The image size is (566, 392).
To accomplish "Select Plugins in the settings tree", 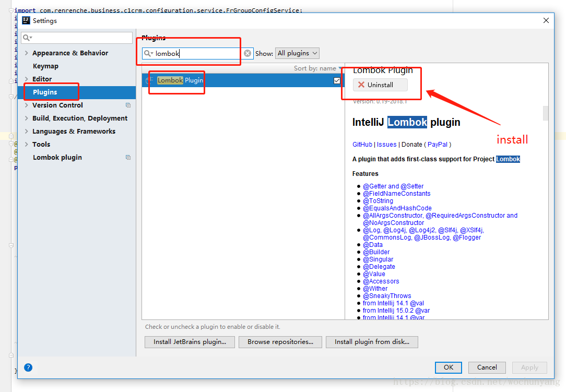I will click(x=77, y=92).
